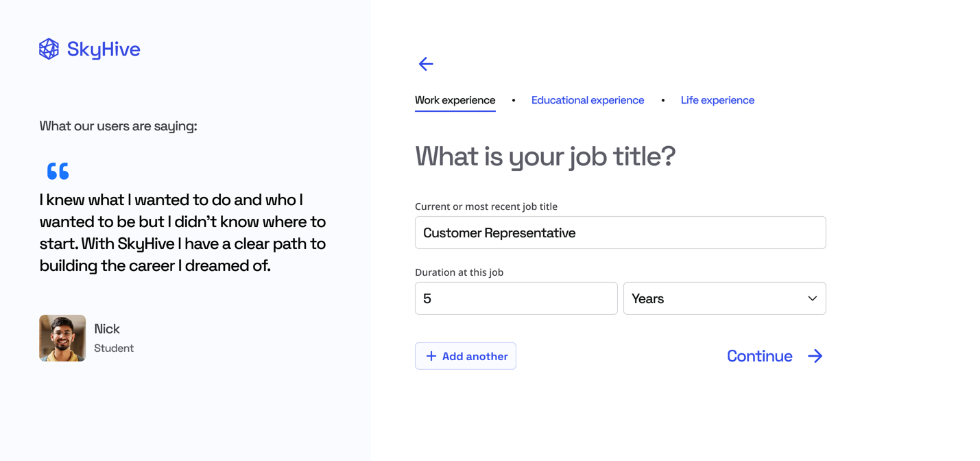Click the testimonial quote text

[182, 233]
